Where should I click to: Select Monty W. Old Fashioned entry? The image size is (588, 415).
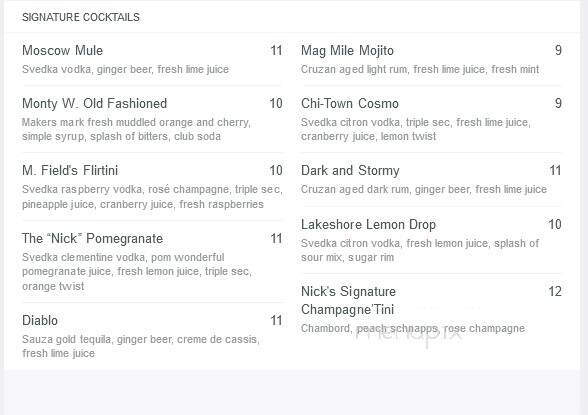(94, 103)
